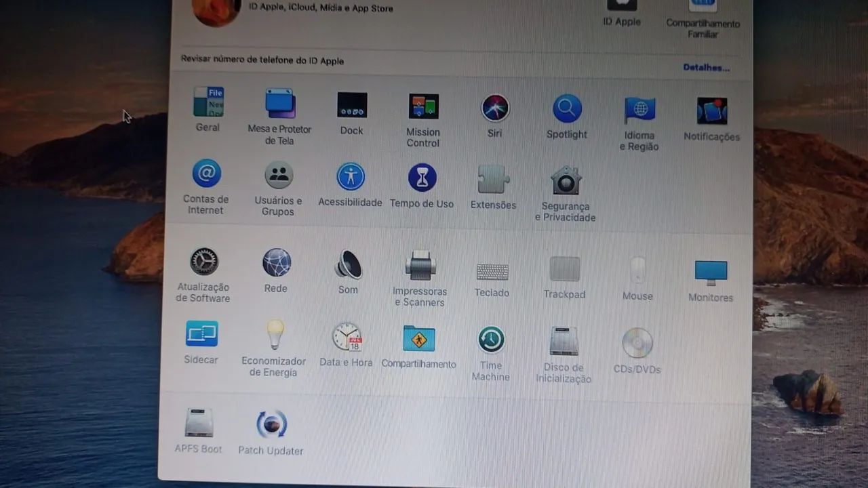Click the ID Apple profile thumbnail
This screenshot has height=488, width=868.
[x=216, y=10]
